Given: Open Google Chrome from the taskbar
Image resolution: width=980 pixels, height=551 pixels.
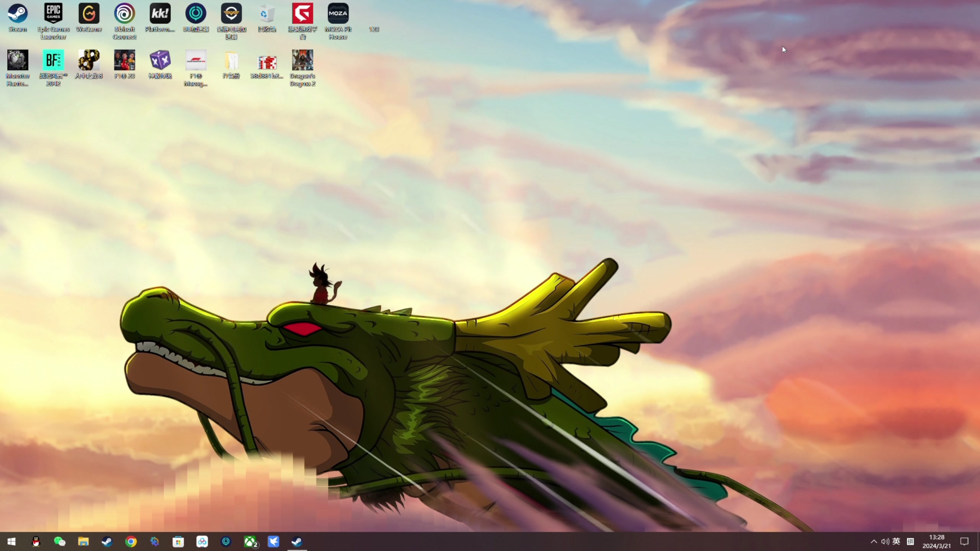Looking at the screenshot, I should pos(131,541).
